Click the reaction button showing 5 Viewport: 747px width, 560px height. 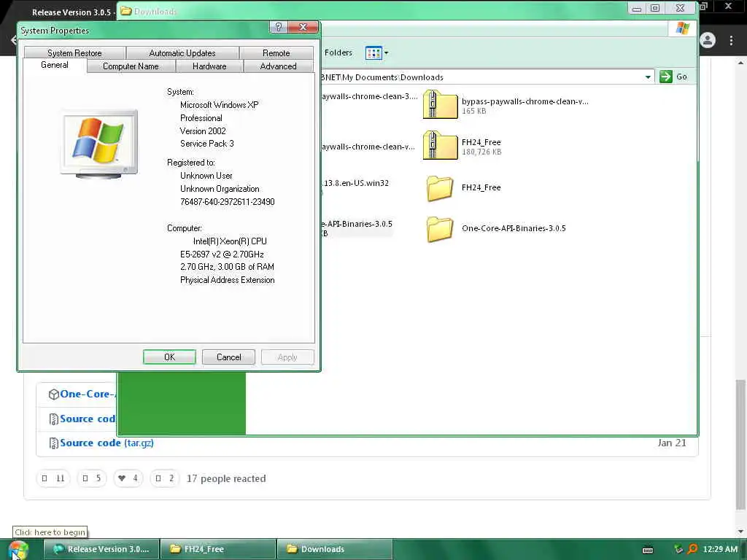tap(91, 478)
